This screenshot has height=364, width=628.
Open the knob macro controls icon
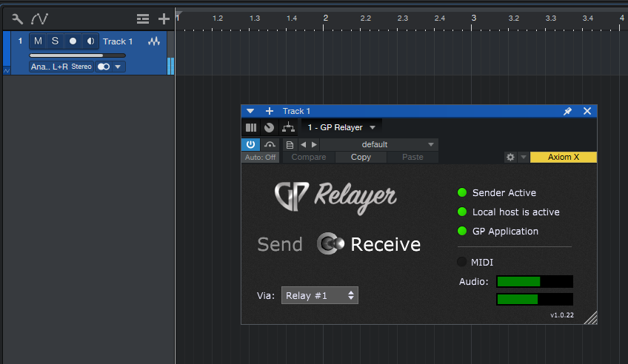pyautogui.click(x=269, y=127)
